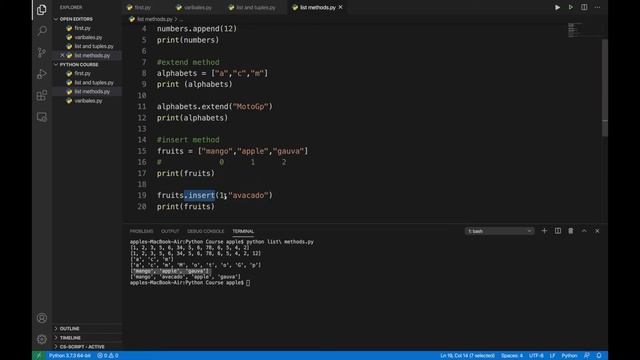Screen dimensions: 640x360
Task: Open the Extensions view
Action: [x=42, y=96]
